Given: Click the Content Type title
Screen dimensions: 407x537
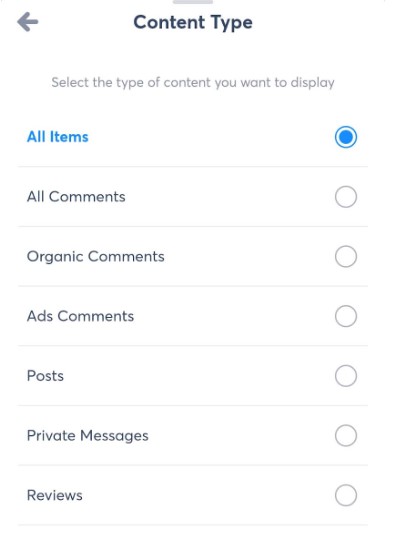Looking at the screenshot, I should [193, 23].
